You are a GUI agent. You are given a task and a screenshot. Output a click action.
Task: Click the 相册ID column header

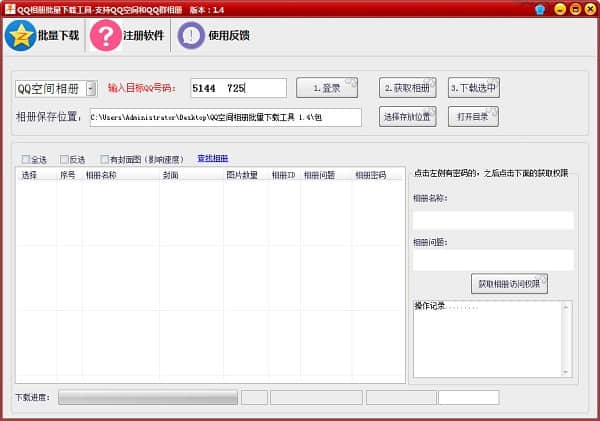(x=284, y=175)
